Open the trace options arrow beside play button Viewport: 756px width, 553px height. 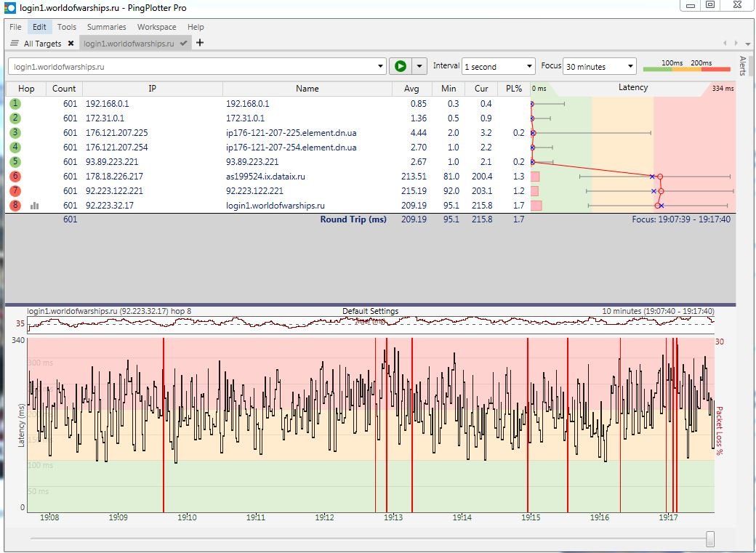coord(419,66)
